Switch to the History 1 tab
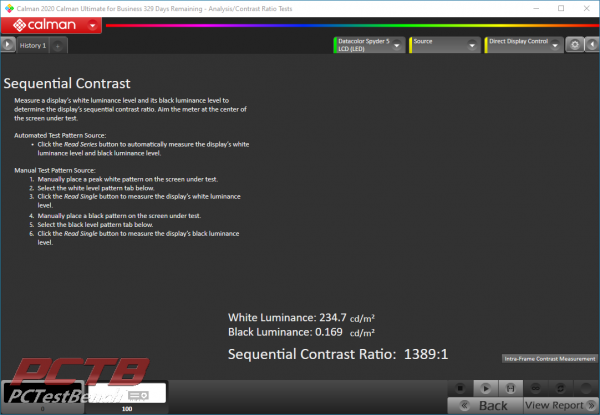 pyautogui.click(x=33, y=46)
